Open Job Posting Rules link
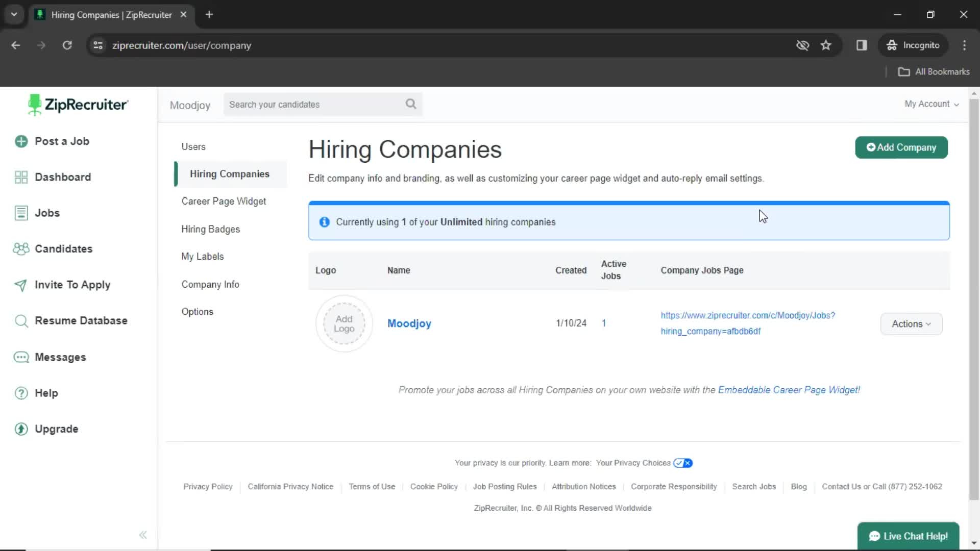 coord(505,487)
